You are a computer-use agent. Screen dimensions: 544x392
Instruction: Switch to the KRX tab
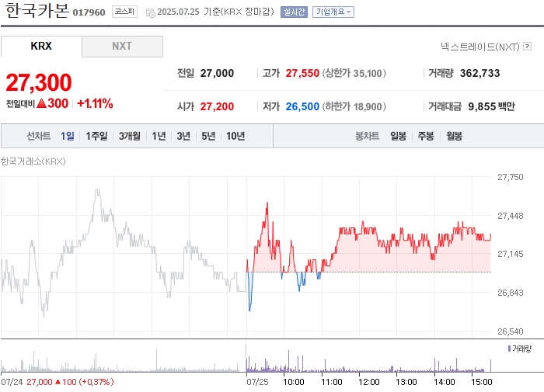pos(41,46)
